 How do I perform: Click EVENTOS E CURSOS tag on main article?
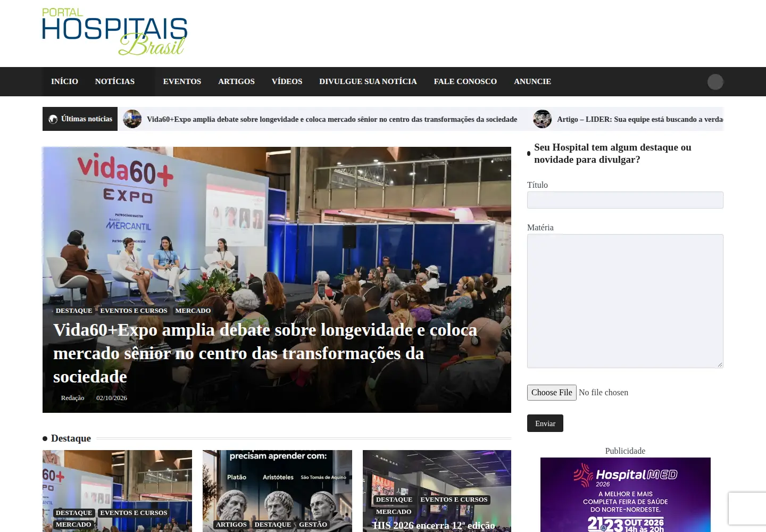click(x=134, y=311)
